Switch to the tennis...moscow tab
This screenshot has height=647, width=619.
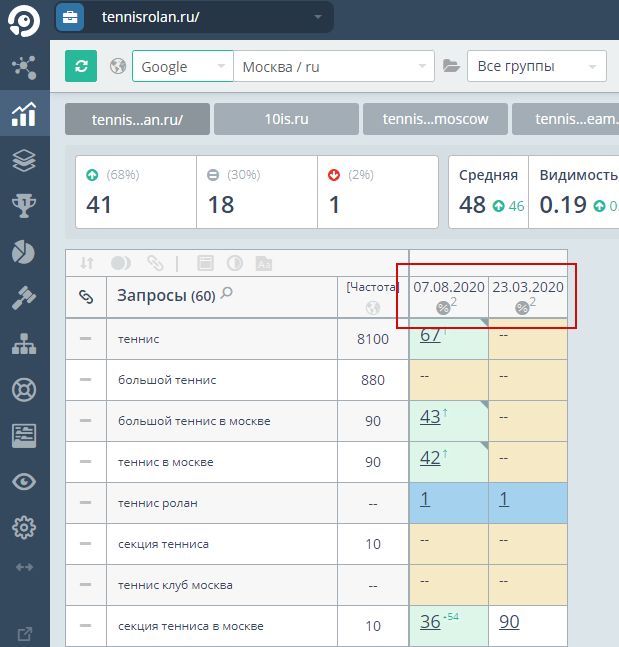[x=435, y=119]
